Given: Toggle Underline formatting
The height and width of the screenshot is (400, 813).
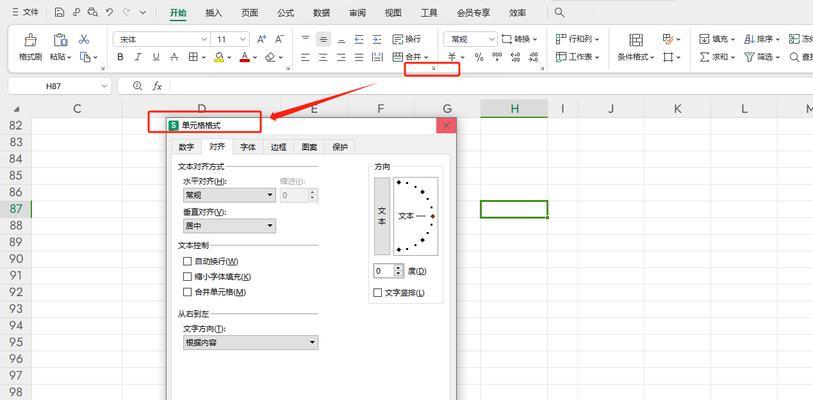Looking at the screenshot, I should point(156,57).
